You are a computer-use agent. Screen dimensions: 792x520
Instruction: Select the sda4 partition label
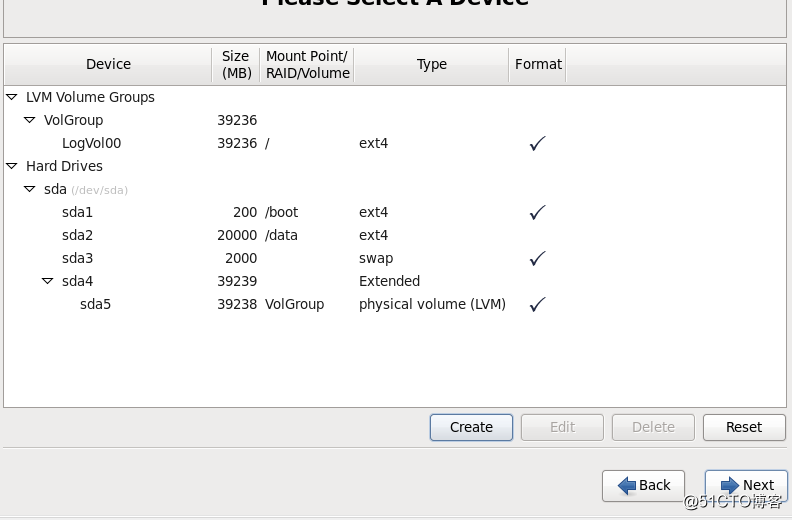77,281
